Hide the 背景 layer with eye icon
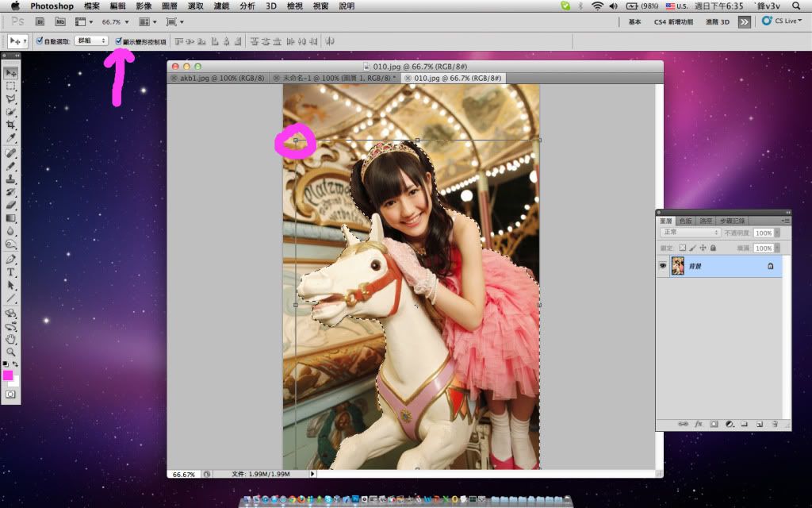This screenshot has width=812, height=508. [x=663, y=267]
